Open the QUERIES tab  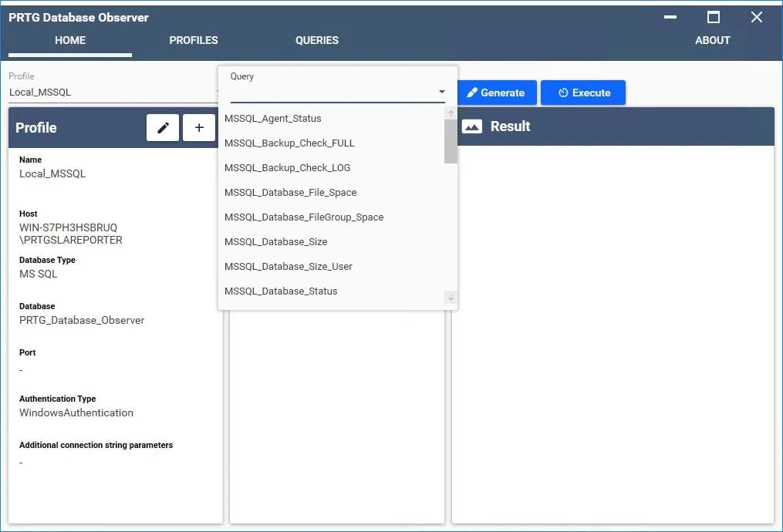click(x=317, y=40)
